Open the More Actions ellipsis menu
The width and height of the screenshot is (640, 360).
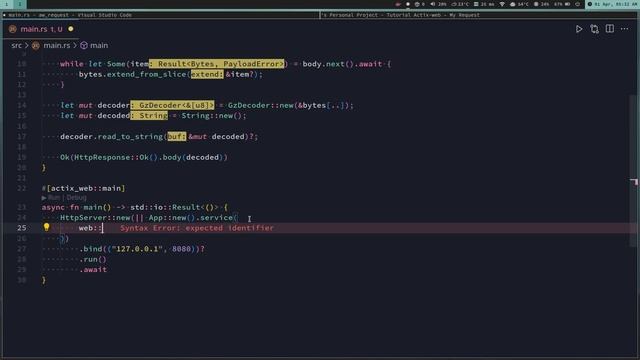pos(624,29)
